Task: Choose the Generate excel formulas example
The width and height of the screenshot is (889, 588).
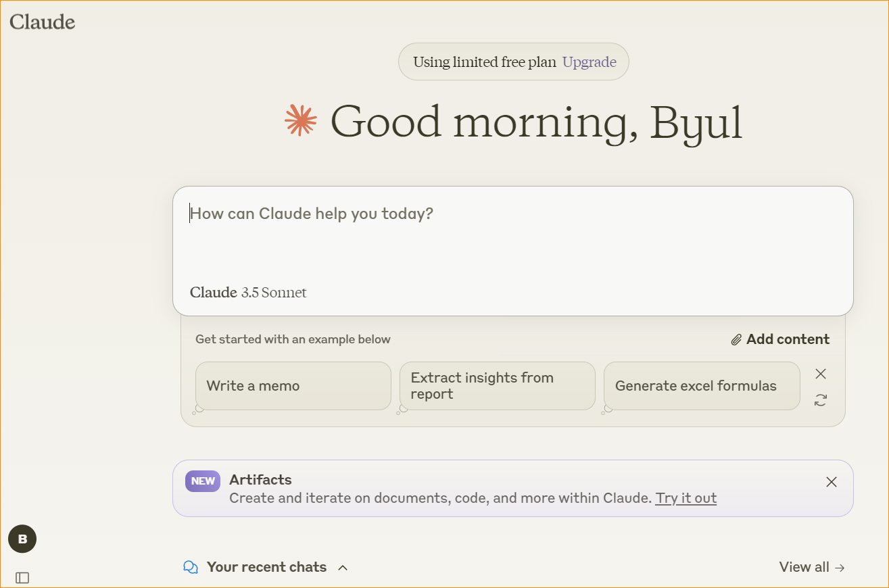Action: point(702,386)
